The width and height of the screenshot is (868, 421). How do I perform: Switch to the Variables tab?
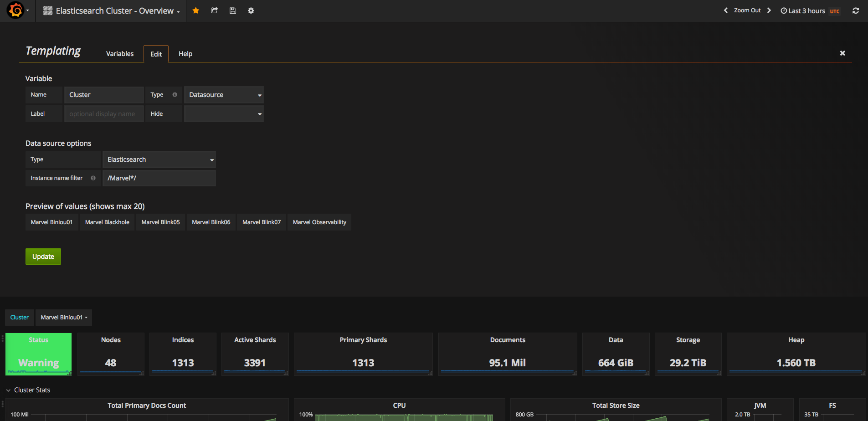click(x=120, y=54)
